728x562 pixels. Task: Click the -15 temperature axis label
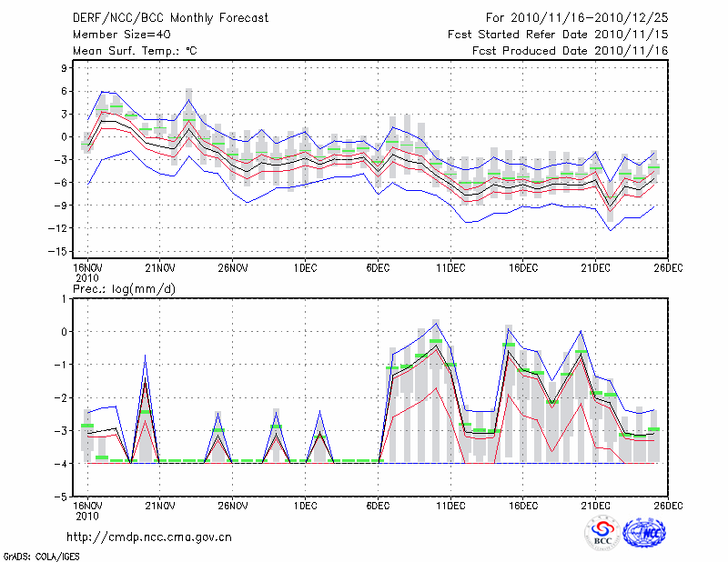60,251
